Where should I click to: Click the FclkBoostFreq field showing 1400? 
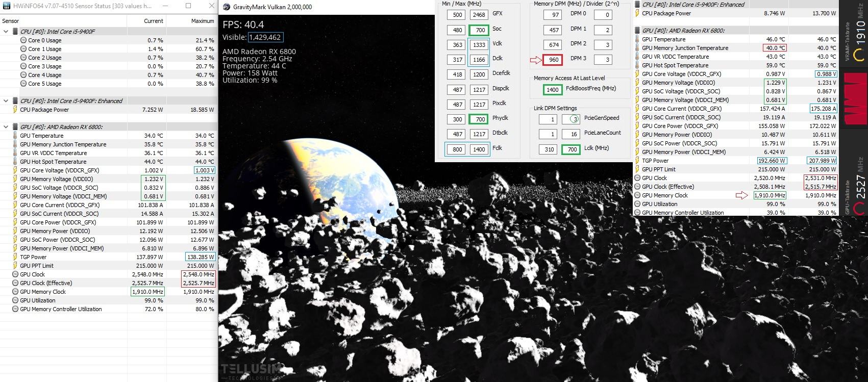pyautogui.click(x=553, y=90)
